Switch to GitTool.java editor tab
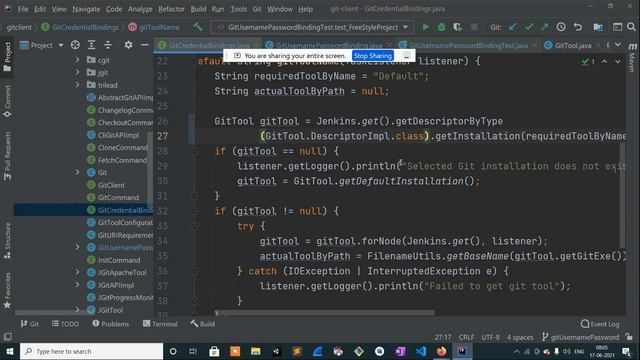 (x=573, y=45)
